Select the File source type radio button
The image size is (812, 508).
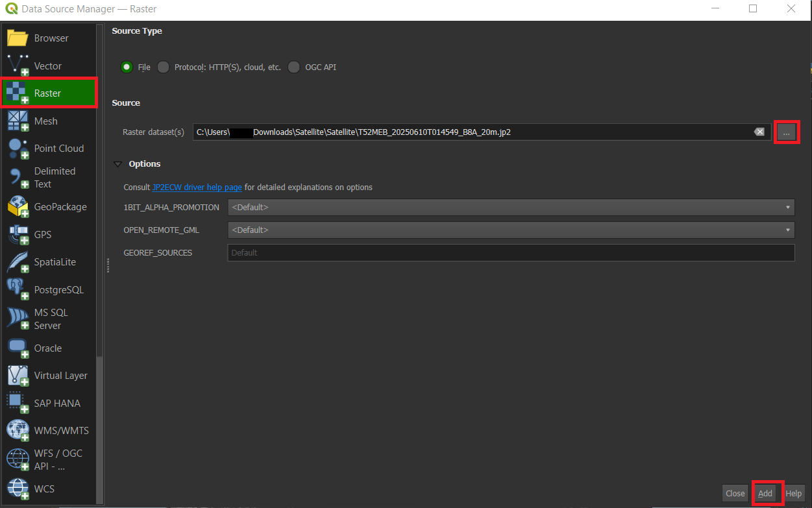pyautogui.click(x=127, y=67)
